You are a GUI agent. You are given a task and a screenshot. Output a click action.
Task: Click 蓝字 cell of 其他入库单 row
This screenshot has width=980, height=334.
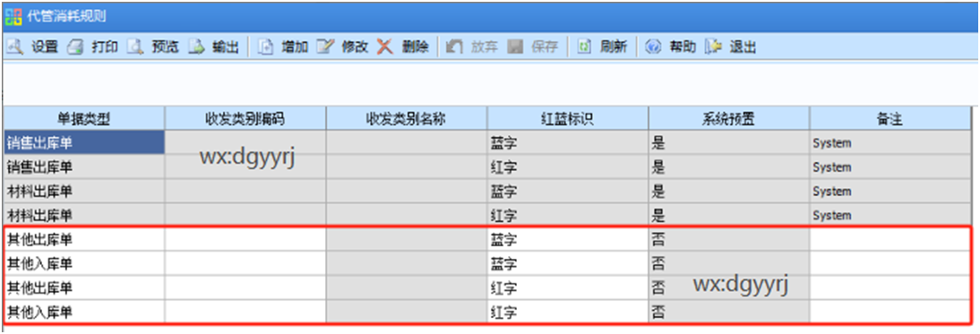[568, 263]
